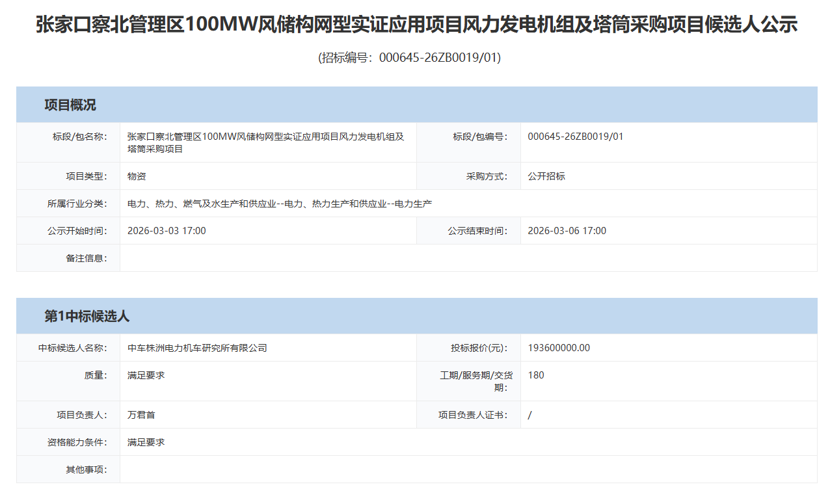Click the 其他事项 label cell
This screenshot has width=830, height=504.
tap(86, 470)
